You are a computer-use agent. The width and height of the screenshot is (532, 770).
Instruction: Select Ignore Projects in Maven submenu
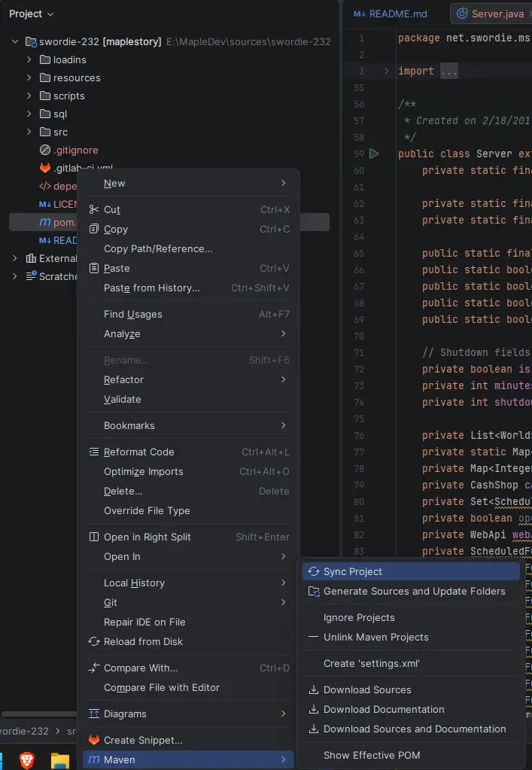pyautogui.click(x=412, y=618)
